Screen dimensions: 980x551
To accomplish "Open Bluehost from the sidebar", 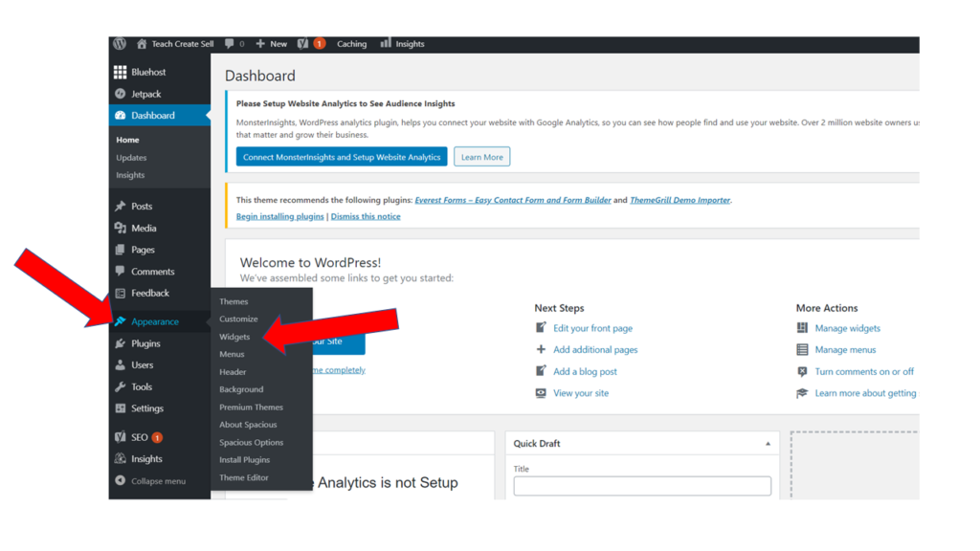I will [x=148, y=72].
